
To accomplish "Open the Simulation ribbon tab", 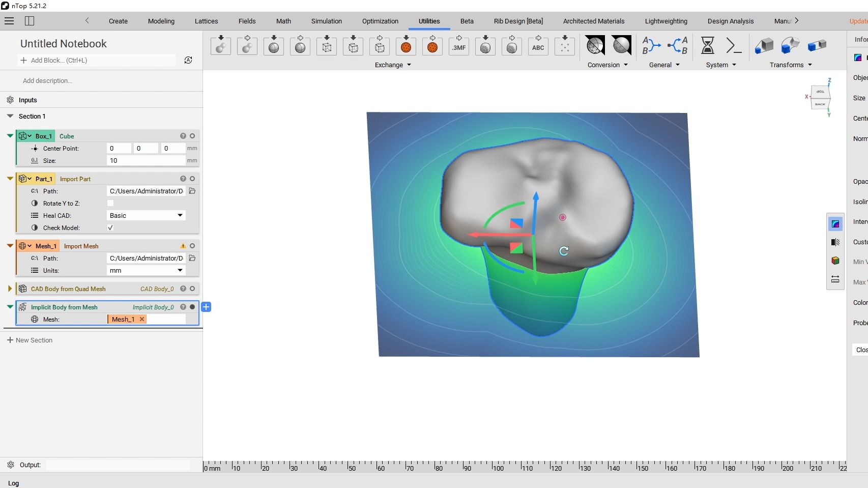I will tap(326, 21).
